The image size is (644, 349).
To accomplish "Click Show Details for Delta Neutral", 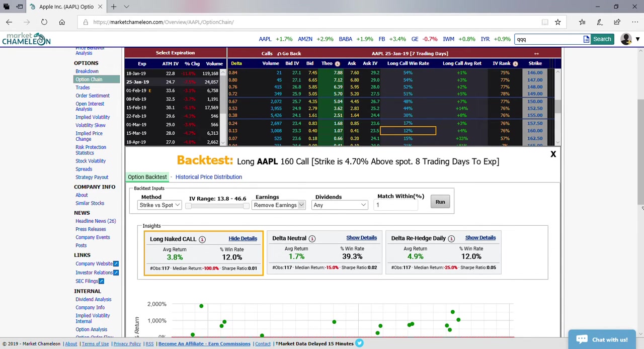I will click(x=361, y=238).
